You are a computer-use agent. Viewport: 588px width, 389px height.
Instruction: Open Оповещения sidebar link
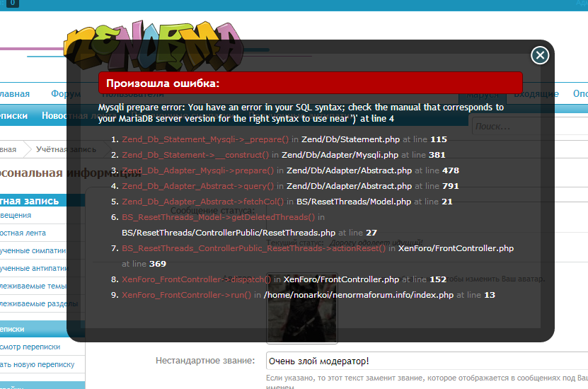[16, 215]
